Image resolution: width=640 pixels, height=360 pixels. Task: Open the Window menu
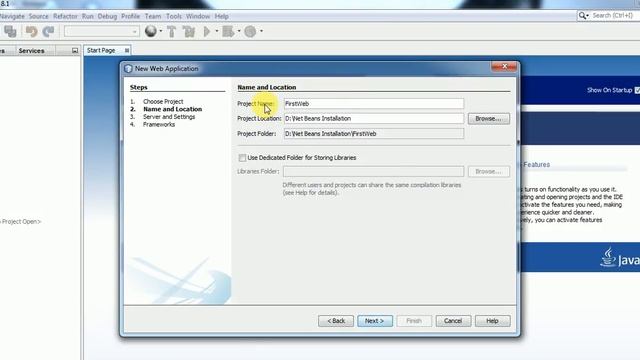pos(198,16)
